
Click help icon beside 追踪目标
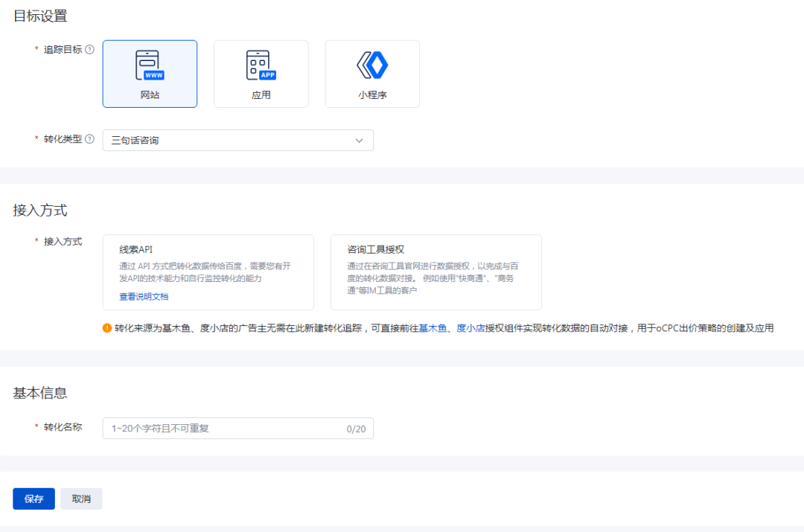(x=89, y=50)
